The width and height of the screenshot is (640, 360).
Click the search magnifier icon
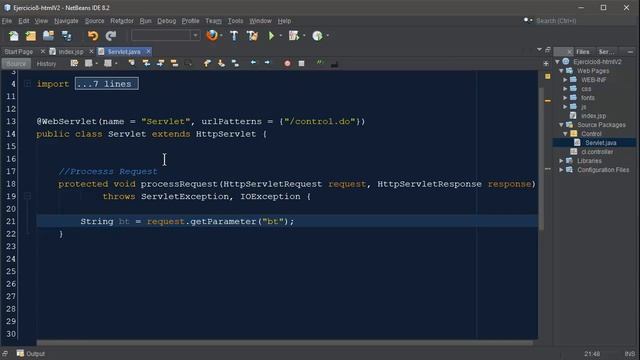coord(527,20)
